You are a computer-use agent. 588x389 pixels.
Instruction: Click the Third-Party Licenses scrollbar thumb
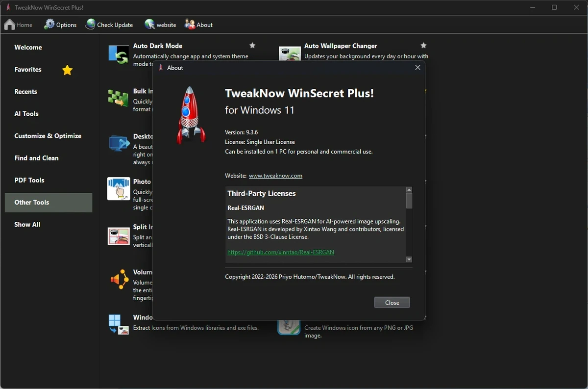click(x=409, y=201)
